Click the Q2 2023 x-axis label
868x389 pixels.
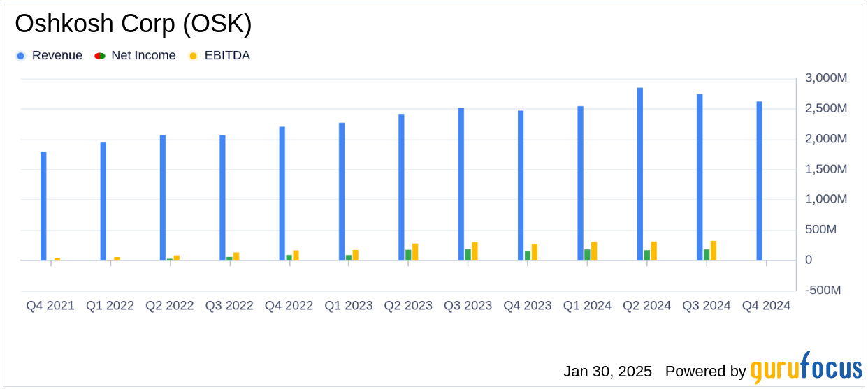408,306
